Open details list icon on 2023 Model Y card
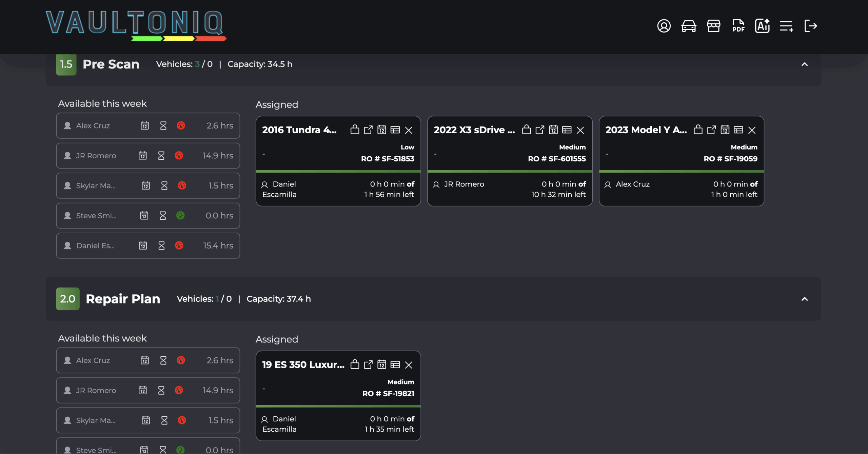 coord(738,130)
